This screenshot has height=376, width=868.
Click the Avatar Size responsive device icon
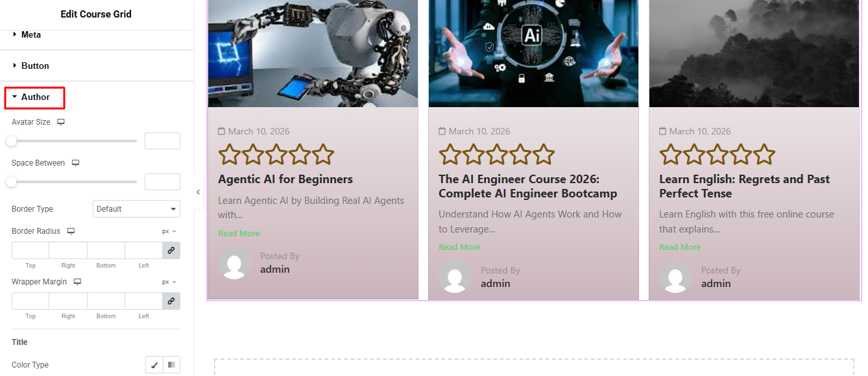[x=61, y=122]
